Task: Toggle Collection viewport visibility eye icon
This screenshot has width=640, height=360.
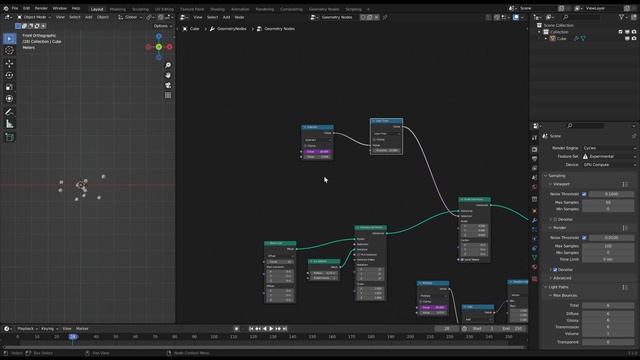Action: [x=627, y=32]
